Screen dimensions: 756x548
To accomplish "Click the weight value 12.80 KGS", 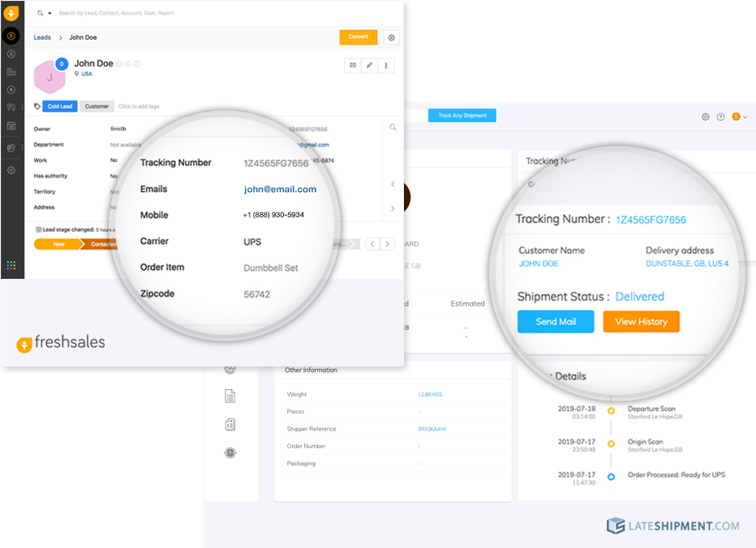I will pos(430,394).
